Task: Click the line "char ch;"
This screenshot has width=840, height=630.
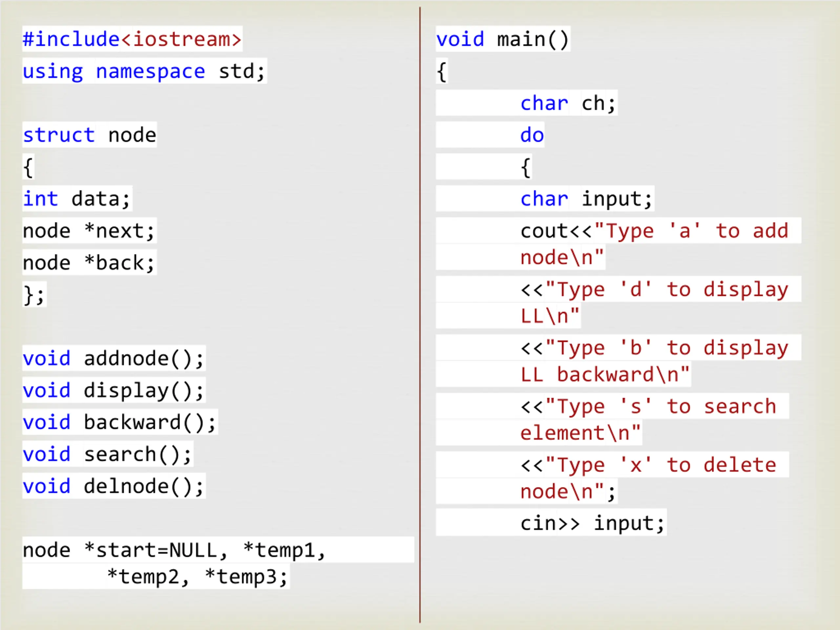Action: (x=568, y=103)
